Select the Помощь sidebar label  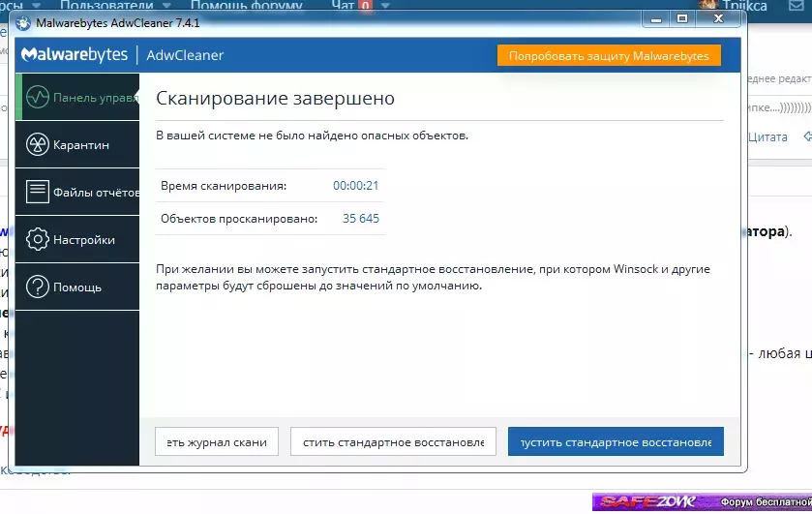pos(77,287)
